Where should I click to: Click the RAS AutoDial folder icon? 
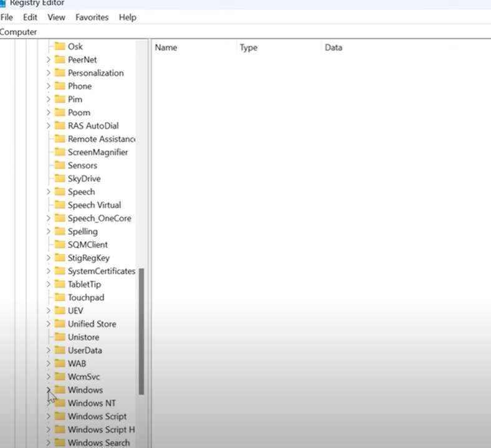pos(59,125)
